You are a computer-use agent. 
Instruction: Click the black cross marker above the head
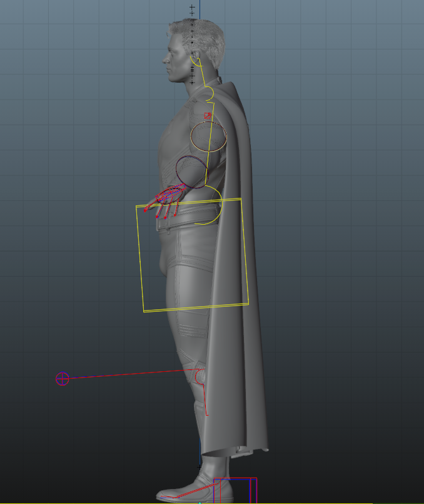coord(192,7)
